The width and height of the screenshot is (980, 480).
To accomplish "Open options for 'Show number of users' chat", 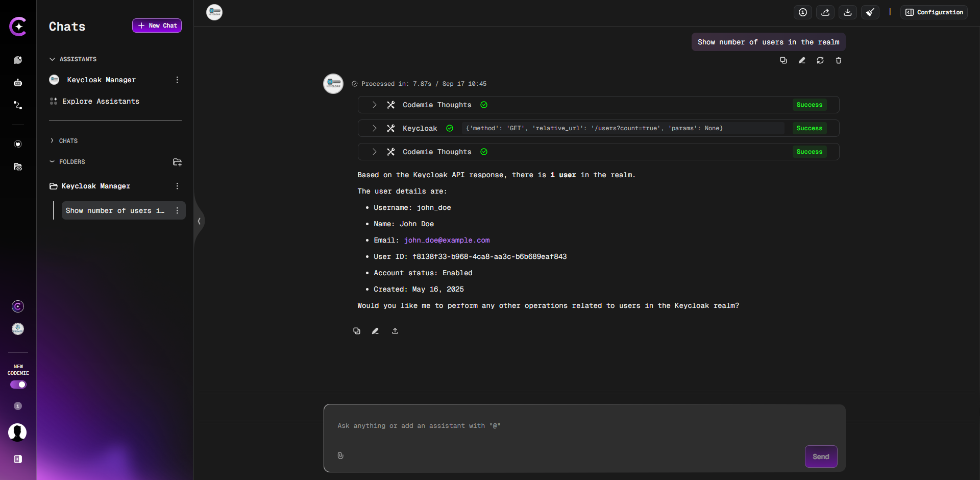I will point(177,211).
